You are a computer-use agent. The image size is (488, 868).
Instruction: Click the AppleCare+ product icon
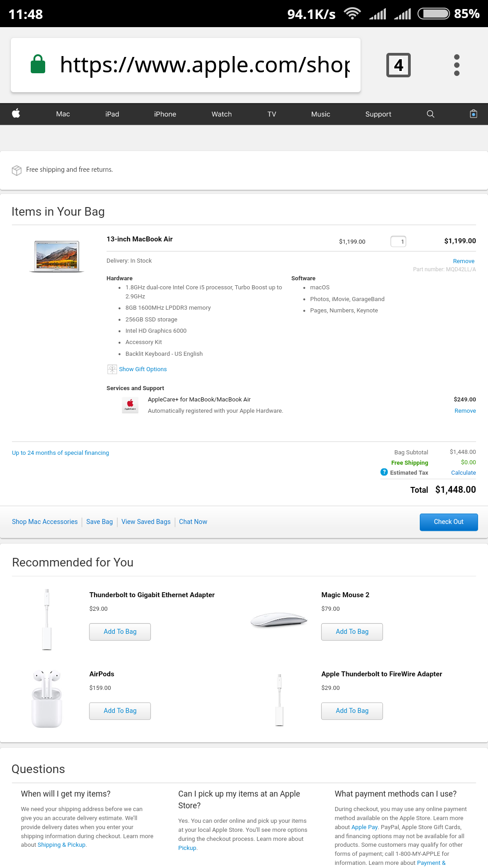(x=130, y=405)
